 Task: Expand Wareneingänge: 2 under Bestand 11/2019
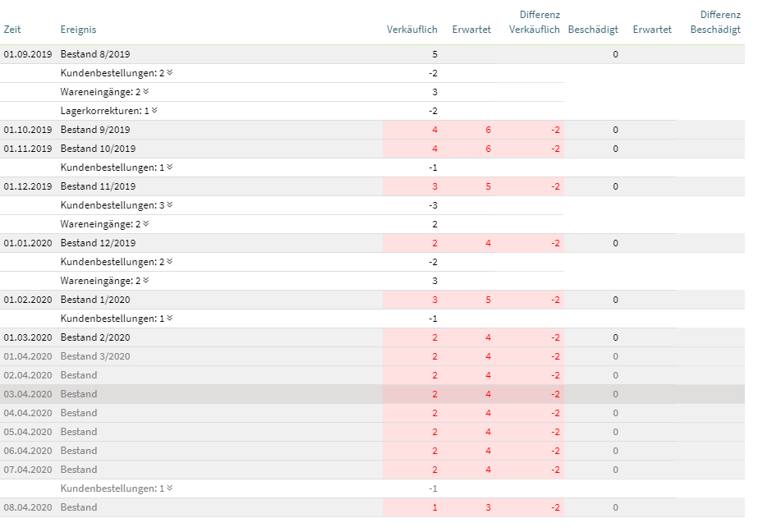(x=146, y=224)
